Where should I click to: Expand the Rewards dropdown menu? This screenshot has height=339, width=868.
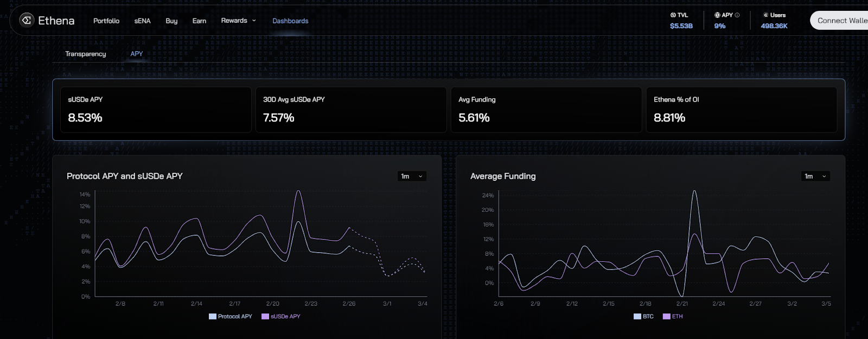click(238, 21)
